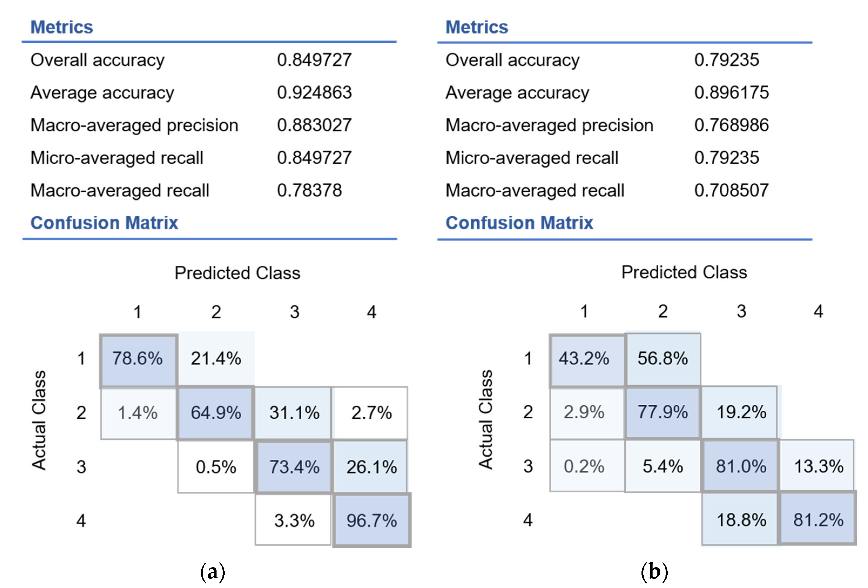
Task: Click the 0.849727 overall accuracy value
Action: coord(314,60)
